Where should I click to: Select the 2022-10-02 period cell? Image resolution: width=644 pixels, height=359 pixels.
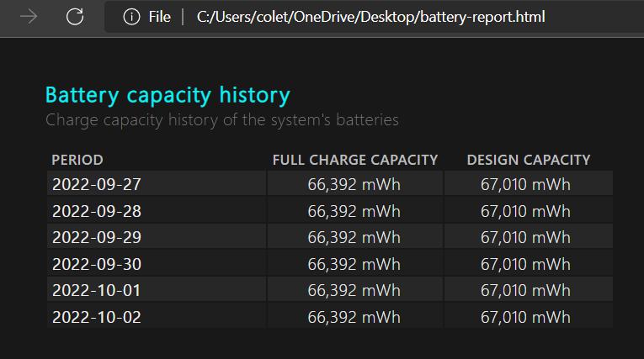97,317
